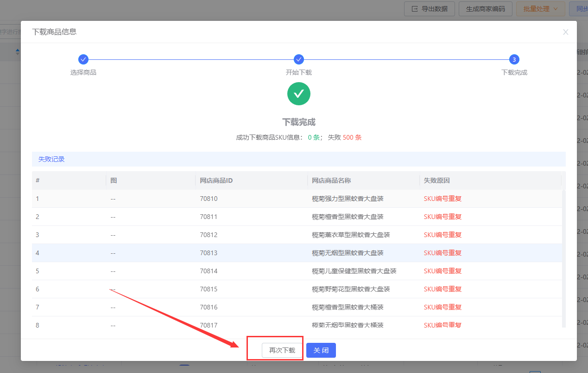Click the 开始下载 step checkmark icon
588x373 pixels.
[x=299, y=59]
